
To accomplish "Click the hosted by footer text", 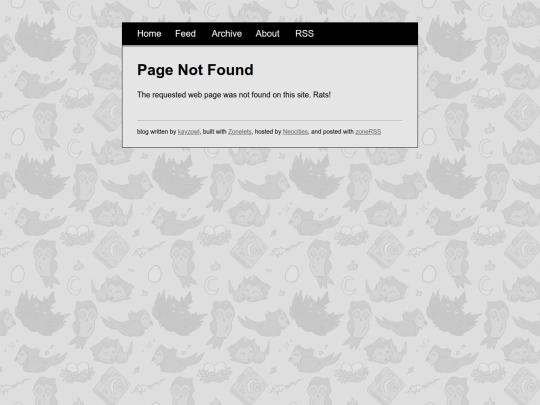I will pyautogui.click(x=268, y=132).
